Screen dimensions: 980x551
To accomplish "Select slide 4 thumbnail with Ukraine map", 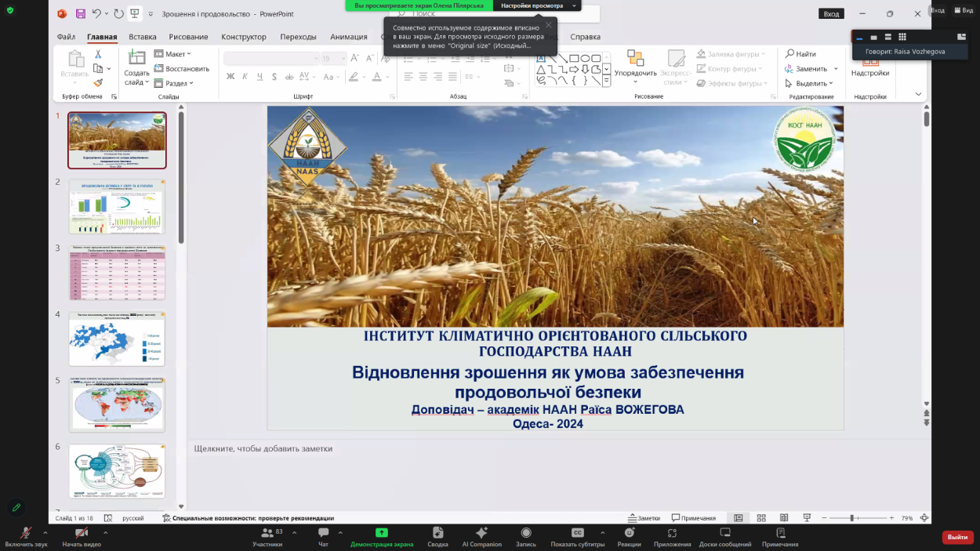I will tap(117, 339).
